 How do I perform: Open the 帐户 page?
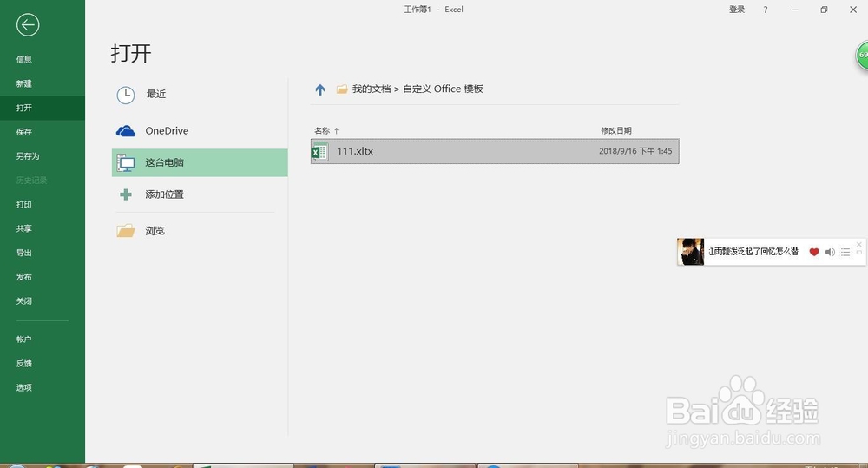click(x=23, y=339)
